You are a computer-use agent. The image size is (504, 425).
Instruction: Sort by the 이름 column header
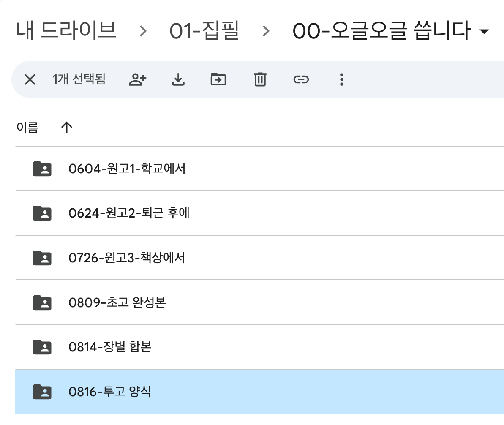coord(27,127)
